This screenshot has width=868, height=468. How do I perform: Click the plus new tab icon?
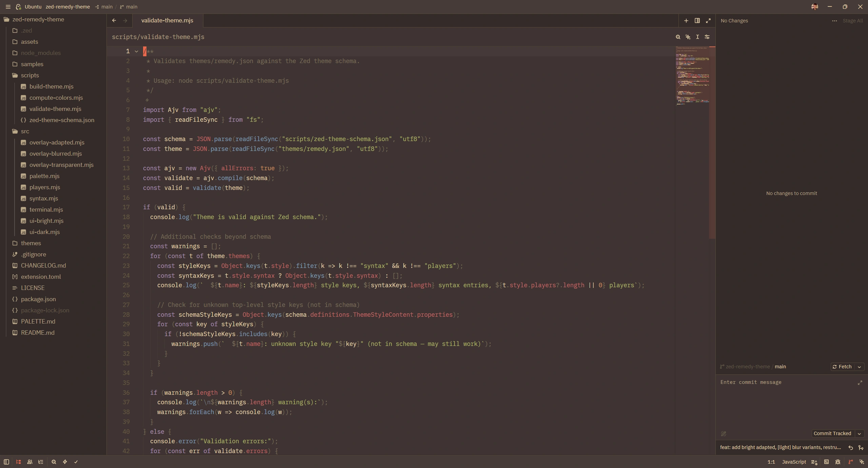click(x=686, y=21)
